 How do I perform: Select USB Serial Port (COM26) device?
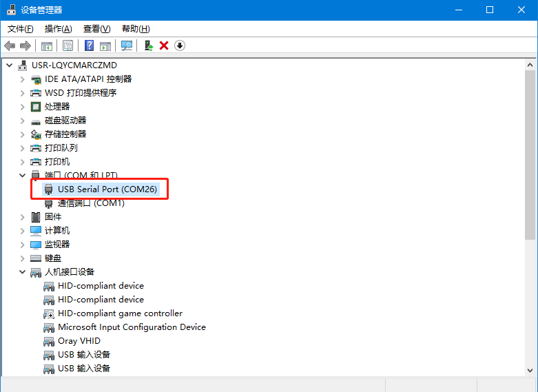coord(107,189)
